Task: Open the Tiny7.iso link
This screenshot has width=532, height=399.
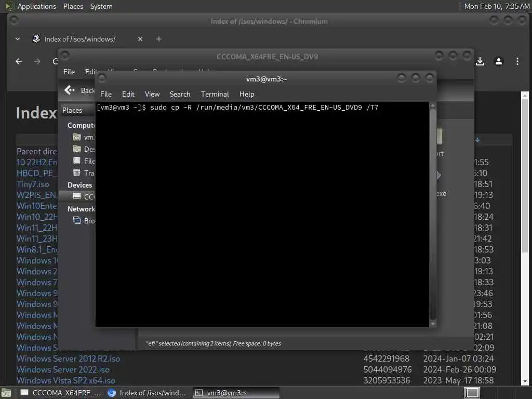Action: (33, 184)
